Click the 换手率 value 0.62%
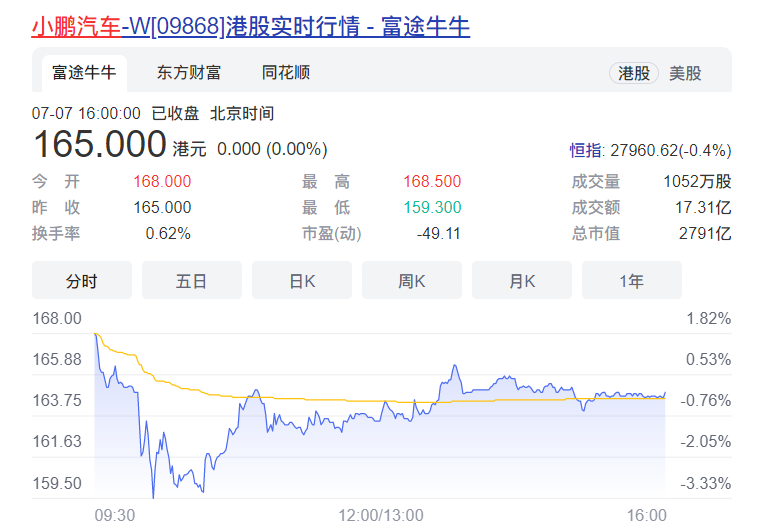 tap(168, 234)
